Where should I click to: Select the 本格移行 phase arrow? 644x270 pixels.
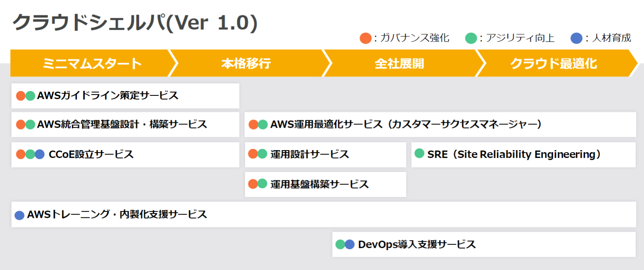[x=246, y=63]
